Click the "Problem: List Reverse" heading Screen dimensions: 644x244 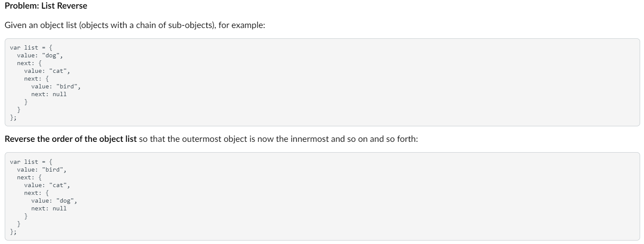click(46, 6)
